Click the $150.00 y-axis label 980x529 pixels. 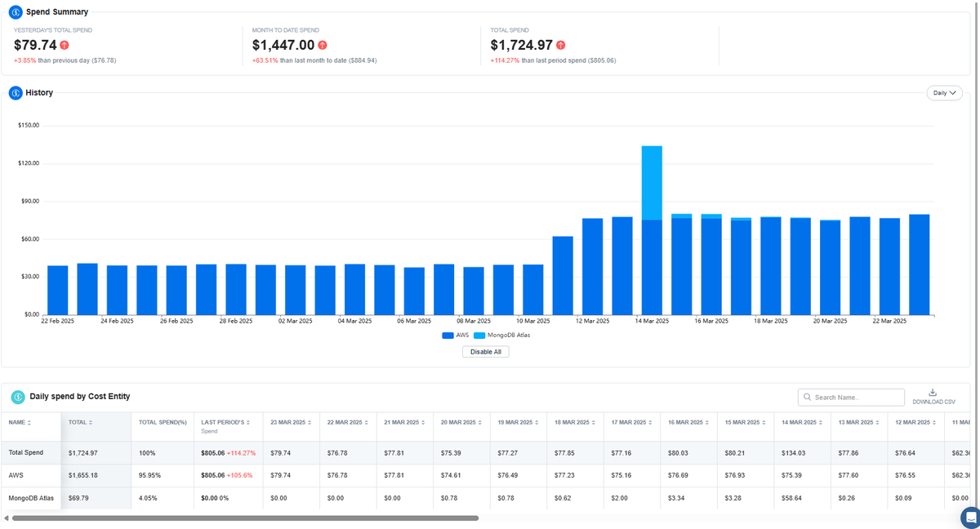tap(29, 126)
